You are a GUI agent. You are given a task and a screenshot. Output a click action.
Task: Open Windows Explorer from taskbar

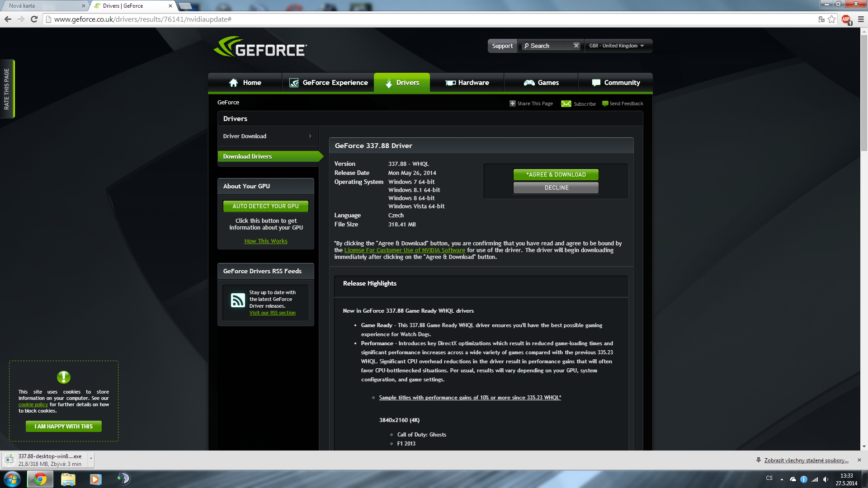(x=68, y=479)
